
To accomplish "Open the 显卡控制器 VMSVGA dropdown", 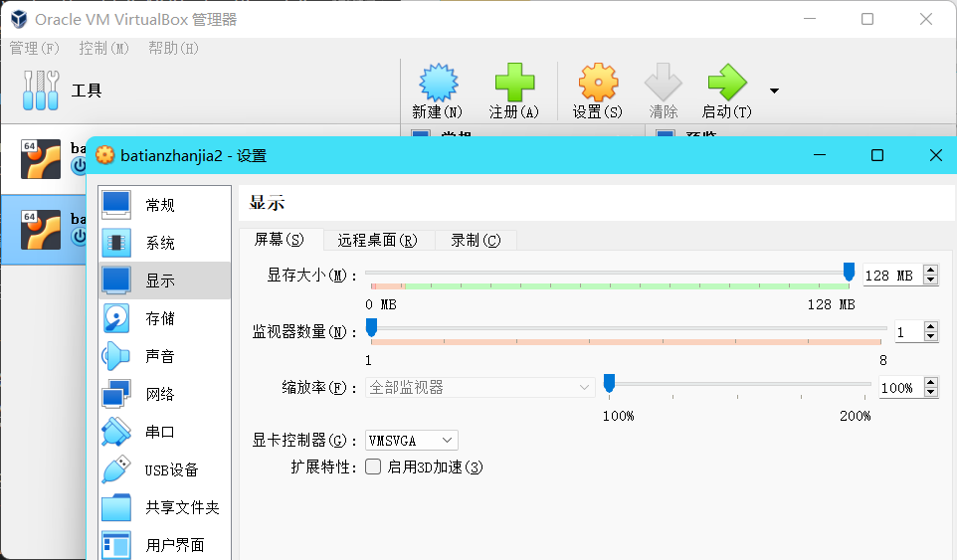I will pyautogui.click(x=412, y=441).
